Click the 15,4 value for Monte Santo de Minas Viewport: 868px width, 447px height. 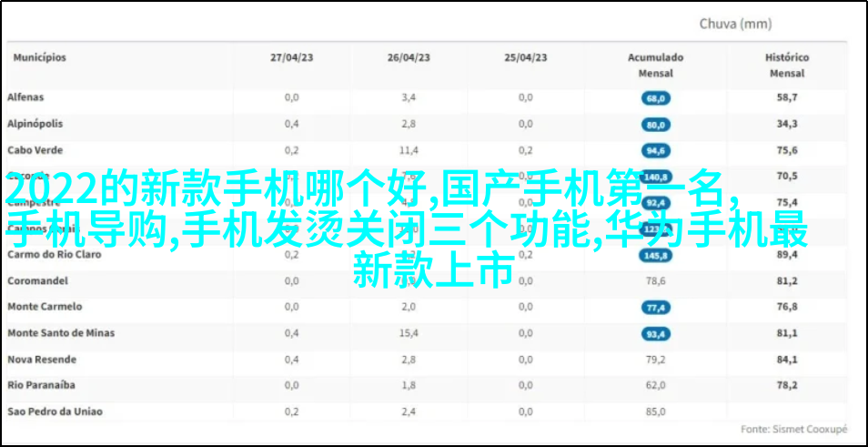[x=409, y=333]
